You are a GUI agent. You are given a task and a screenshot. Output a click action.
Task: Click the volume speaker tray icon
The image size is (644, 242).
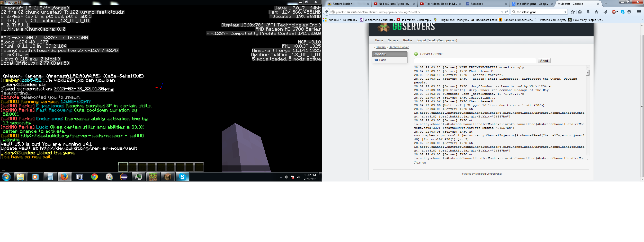pyautogui.click(x=286, y=177)
